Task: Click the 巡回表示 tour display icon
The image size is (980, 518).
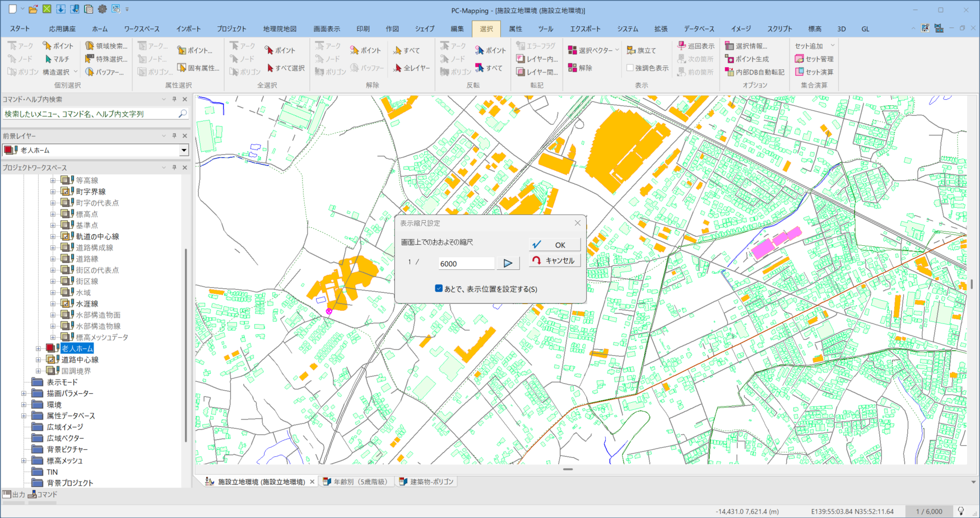Action: (682, 46)
